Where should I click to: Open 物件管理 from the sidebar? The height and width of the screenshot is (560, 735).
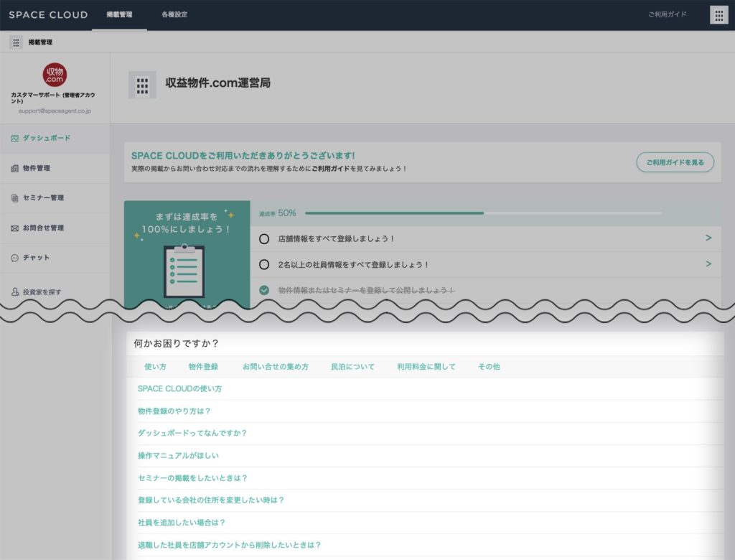coord(55,169)
